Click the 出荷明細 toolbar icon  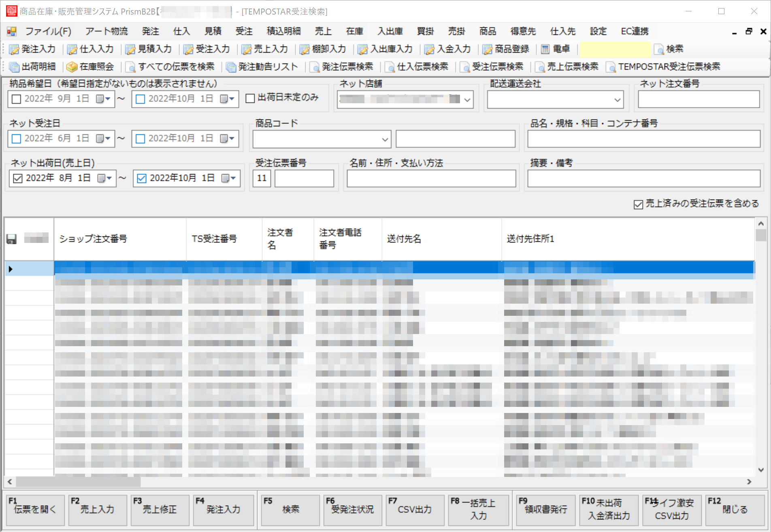click(x=14, y=67)
